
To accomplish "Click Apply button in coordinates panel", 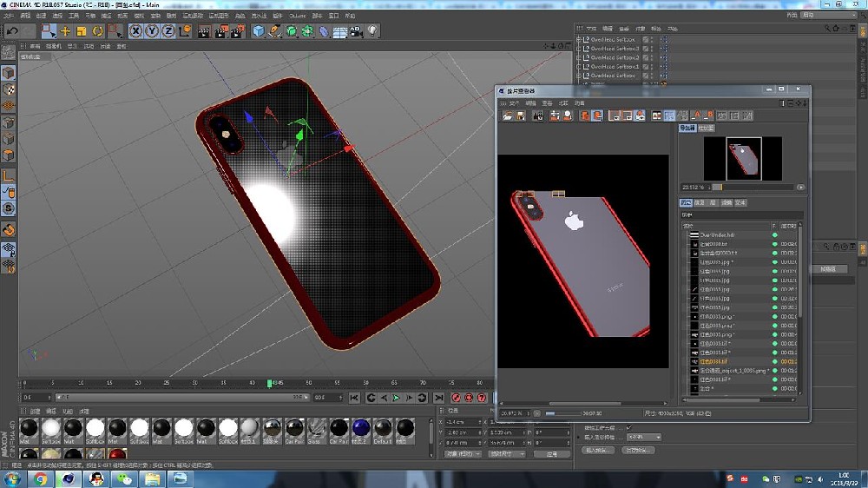I will (552, 454).
